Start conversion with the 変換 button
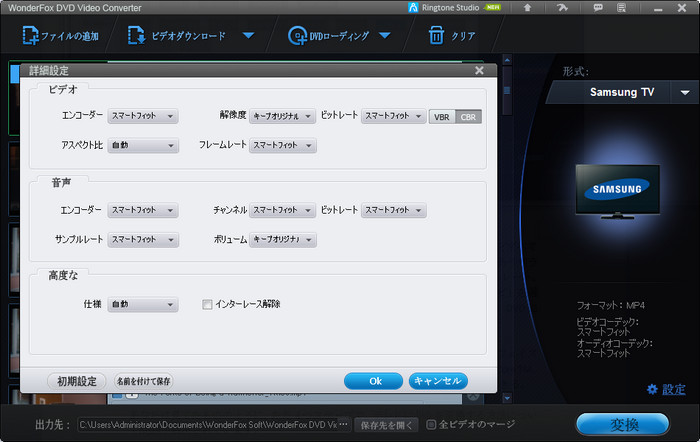Screen dimensions: 700x442 (x=623, y=424)
